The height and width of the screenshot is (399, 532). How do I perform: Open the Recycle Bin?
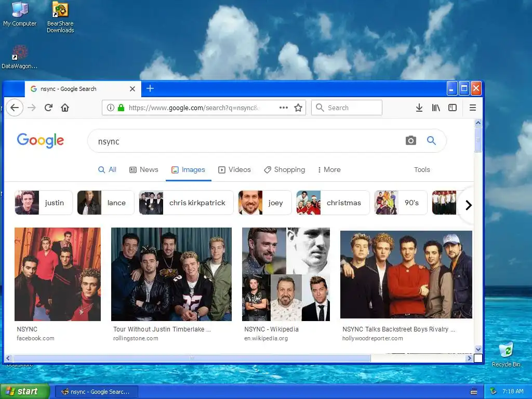pos(506,355)
